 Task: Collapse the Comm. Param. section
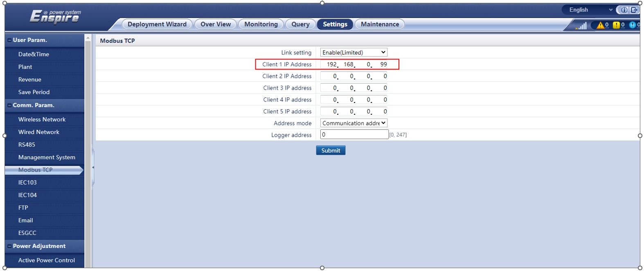(x=9, y=106)
